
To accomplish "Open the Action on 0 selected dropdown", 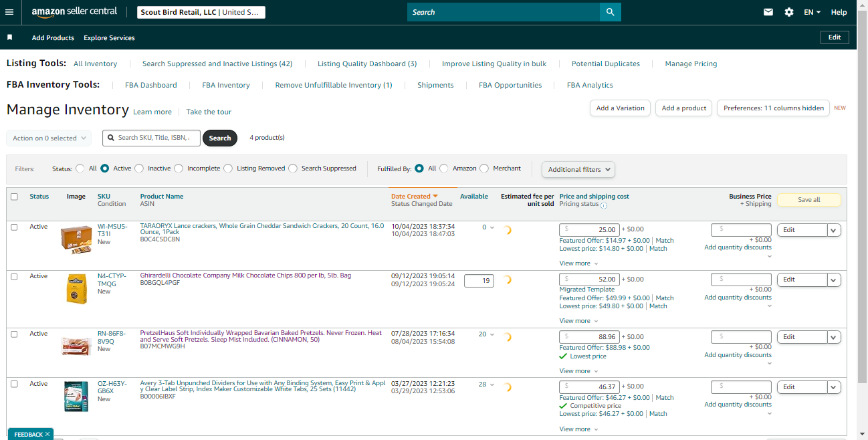I will 49,138.
